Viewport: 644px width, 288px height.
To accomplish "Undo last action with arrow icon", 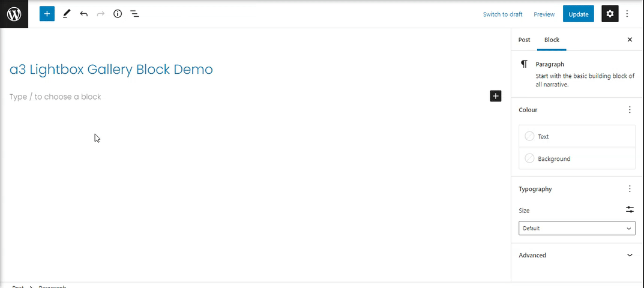I will (x=84, y=14).
